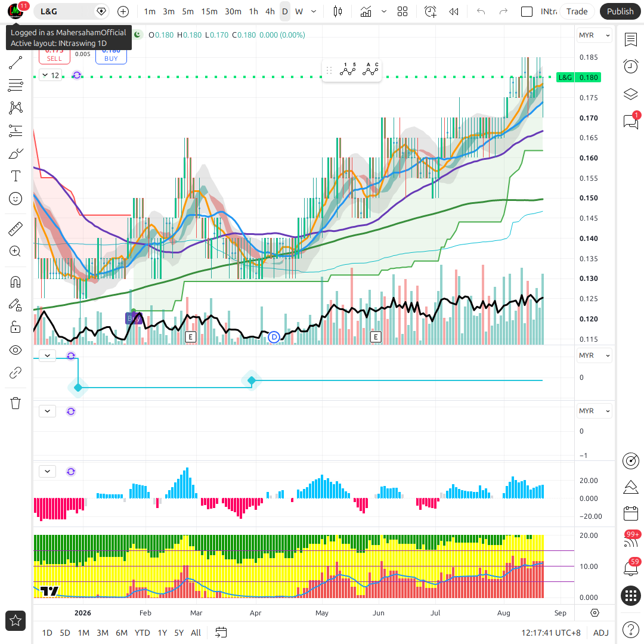This screenshot has width=644, height=644.
Task: Toggle ADJ adjusted data setting
Action: pos(601,633)
